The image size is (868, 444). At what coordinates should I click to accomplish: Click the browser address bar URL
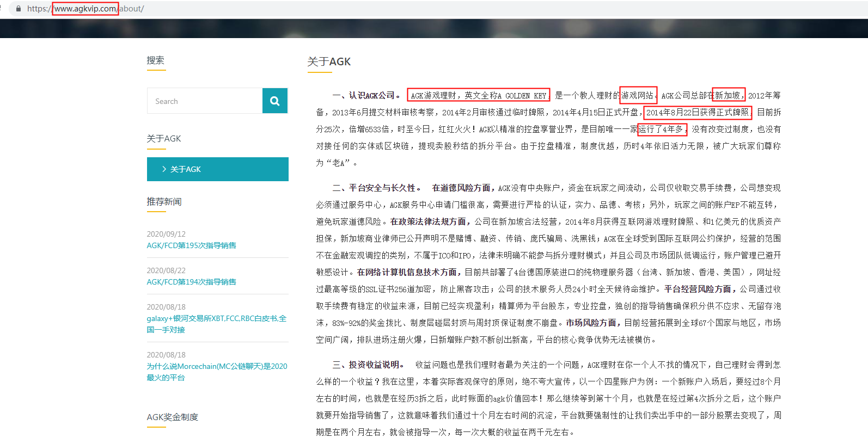(x=85, y=9)
